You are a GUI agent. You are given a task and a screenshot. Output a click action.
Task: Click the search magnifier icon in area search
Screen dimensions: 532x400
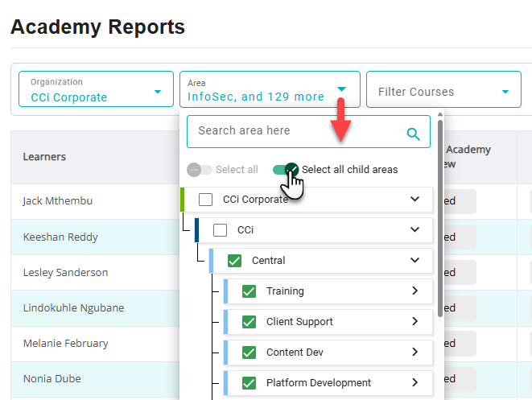click(414, 134)
